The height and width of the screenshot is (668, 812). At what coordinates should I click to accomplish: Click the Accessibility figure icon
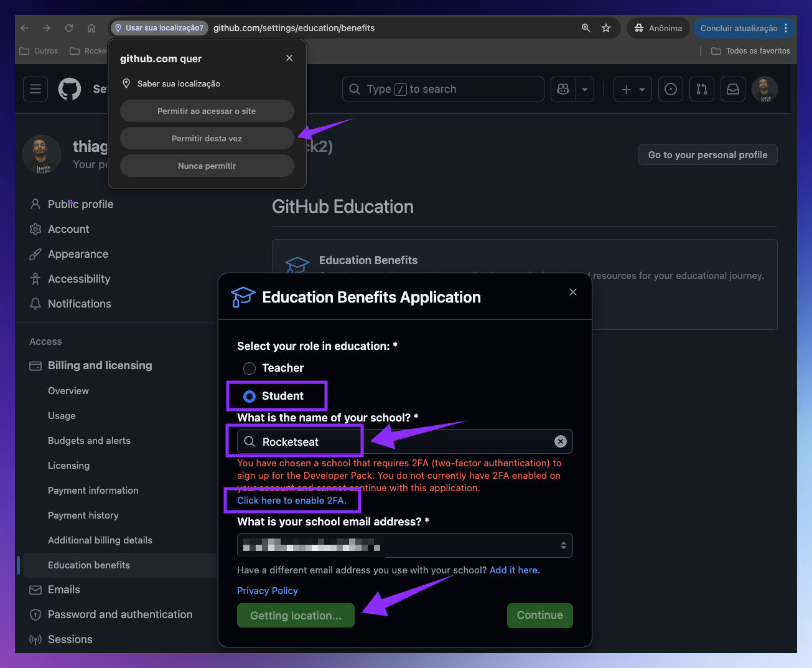pyautogui.click(x=35, y=279)
